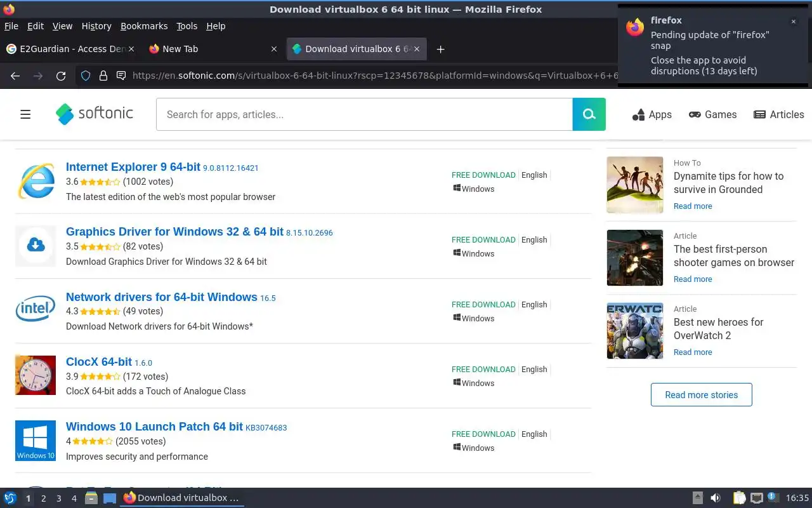This screenshot has width=812, height=508.
Task: Read more about Grounded dynamite tips
Action: [x=693, y=206]
